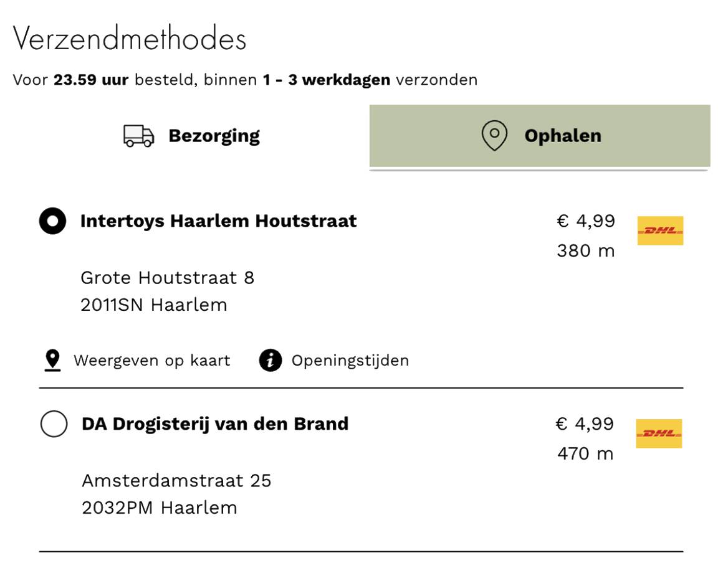Click the info icon beside Openingstijden
The width and height of the screenshot is (728, 563).
pyautogui.click(x=271, y=361)
